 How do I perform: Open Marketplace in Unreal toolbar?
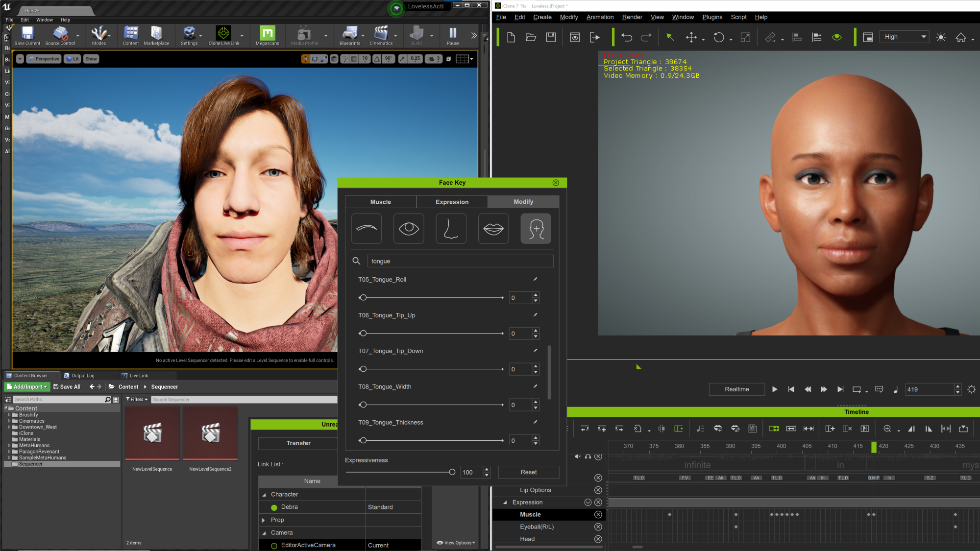[156, 36]
